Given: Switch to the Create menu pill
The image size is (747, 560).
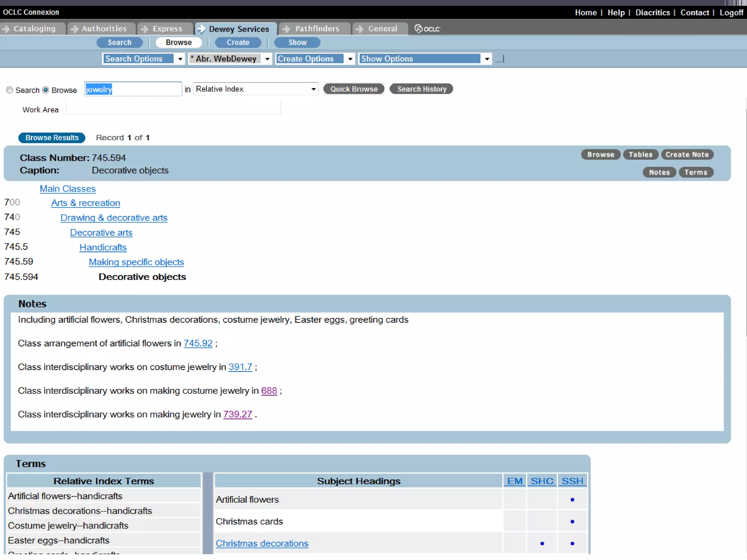Looking at the screenshot, I should click(238, 43).
